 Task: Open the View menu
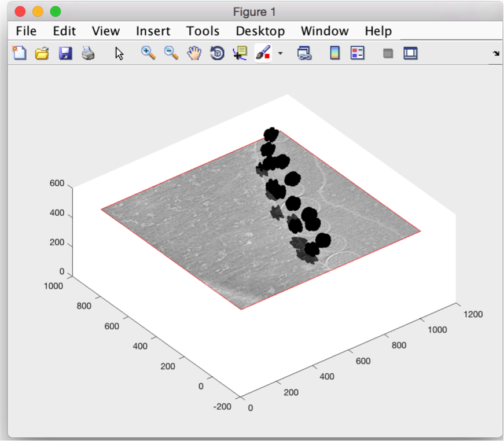click(x=106, y=31)
